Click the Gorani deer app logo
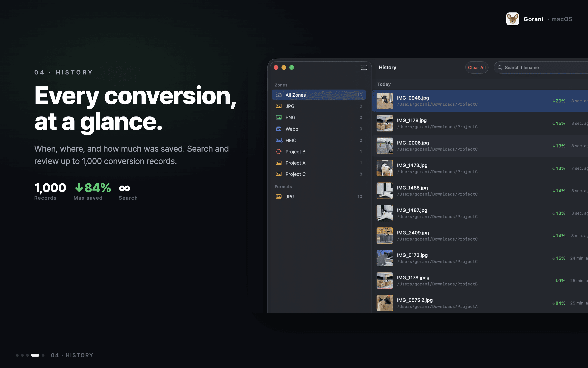 (512, 19)
